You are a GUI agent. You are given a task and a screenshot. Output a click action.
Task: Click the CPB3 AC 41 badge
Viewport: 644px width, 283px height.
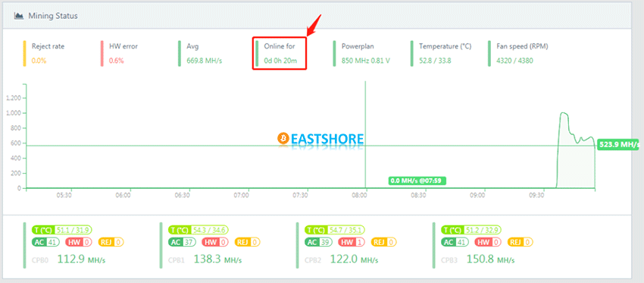pyautogui.click(x=455, y=242)
